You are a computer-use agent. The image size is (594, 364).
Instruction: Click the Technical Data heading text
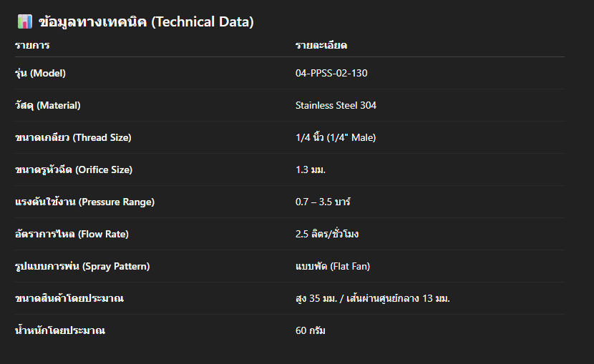(146, 22)
